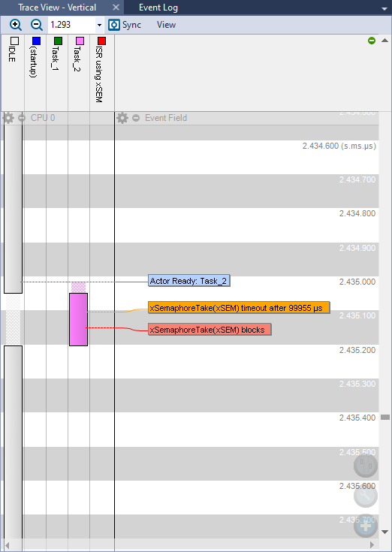Select the xSemaphoreTake(xSEM) blocks event label
Screen dimensions: 392x552
(210, 330)
